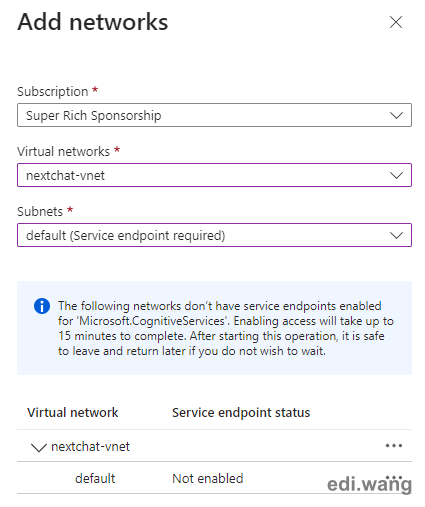Close the Add networks panel
The width and height of the screenshot is (425, 507).
396,22
